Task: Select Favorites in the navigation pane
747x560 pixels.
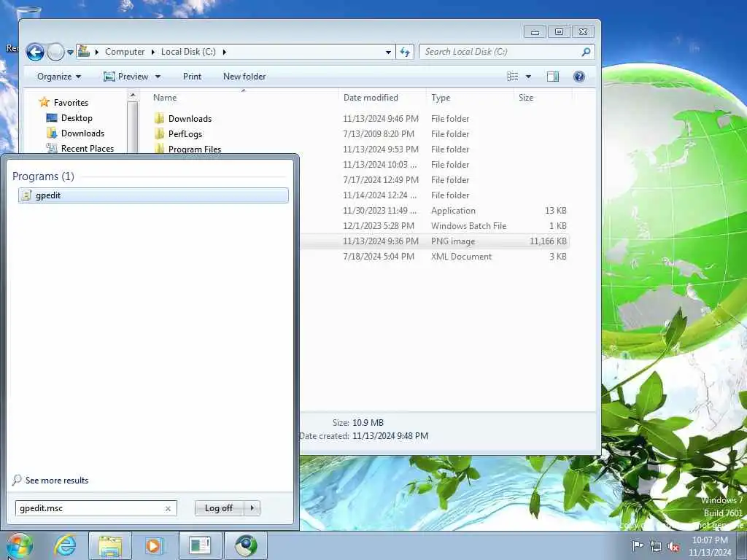Action: (x=71, y=102)
